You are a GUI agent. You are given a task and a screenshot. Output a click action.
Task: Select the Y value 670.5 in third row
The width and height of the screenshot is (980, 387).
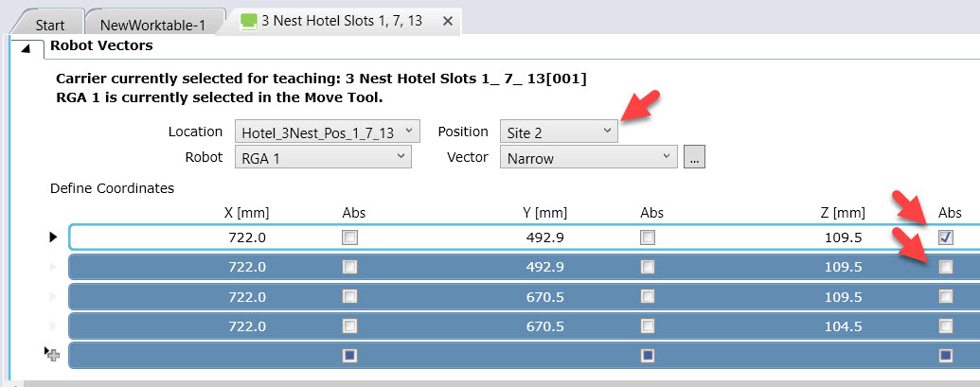click(x=544, y=296)
